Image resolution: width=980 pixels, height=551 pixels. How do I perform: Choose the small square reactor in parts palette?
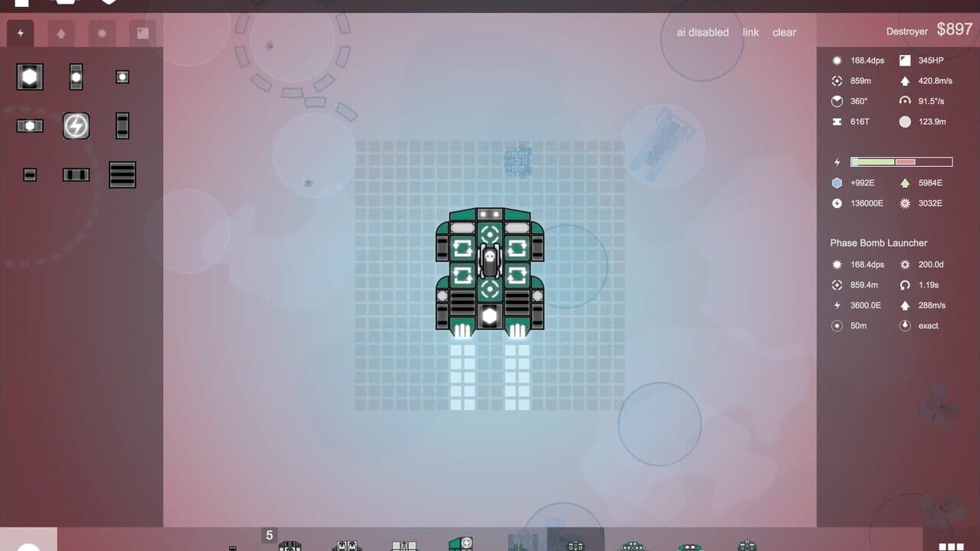122,77
